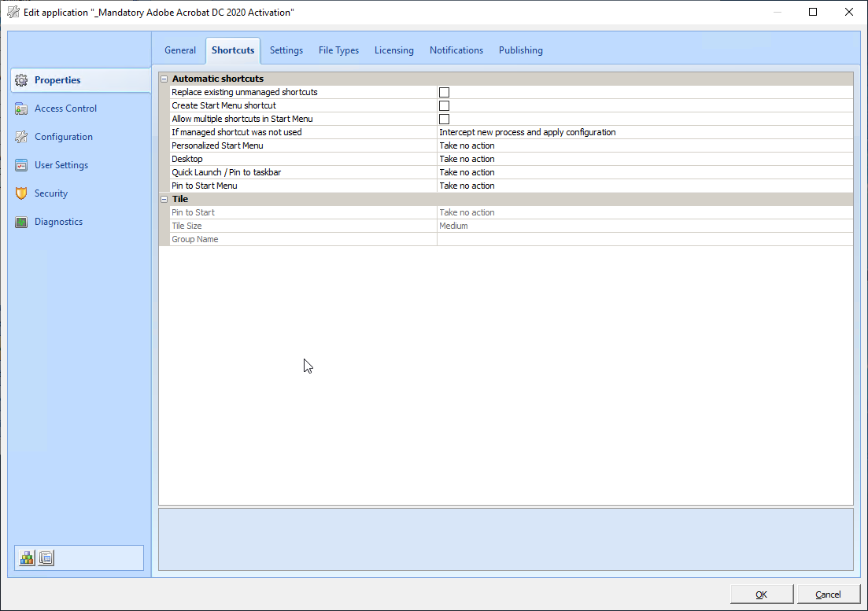
Task: Click the Cancel button
Action: [x=827, y=594]
